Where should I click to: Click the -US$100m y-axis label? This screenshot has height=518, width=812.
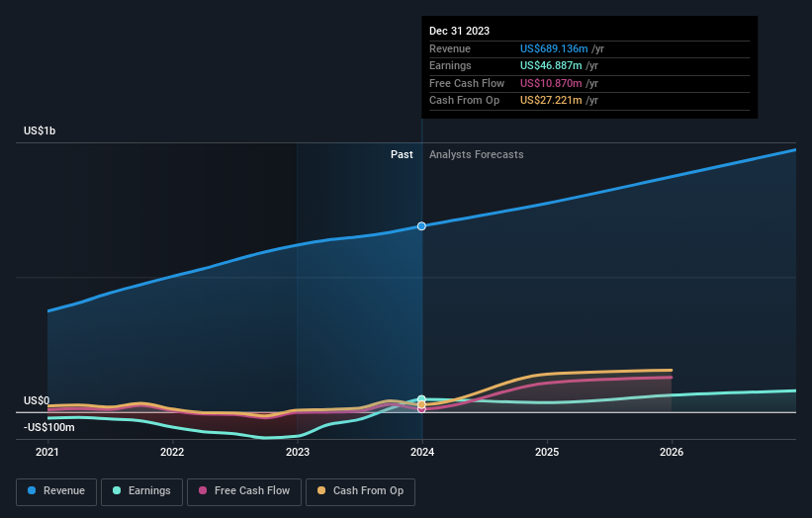(49, 427)
